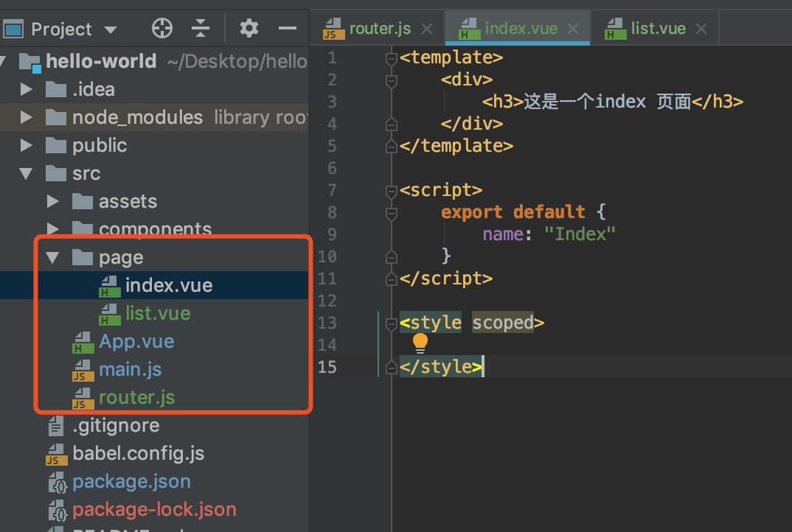792x532 pixels.
Task: Open App.vue from the project tree
Action: tap(136, 342)
